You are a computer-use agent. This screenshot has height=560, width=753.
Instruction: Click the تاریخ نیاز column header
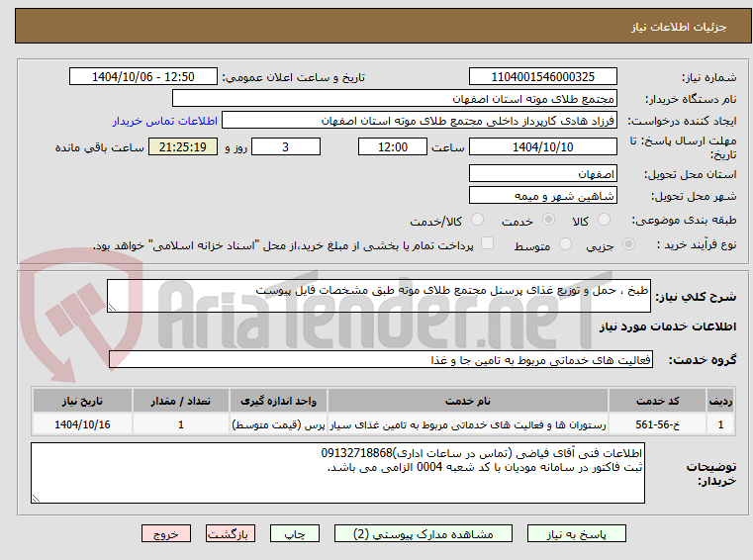pos(82,401)
